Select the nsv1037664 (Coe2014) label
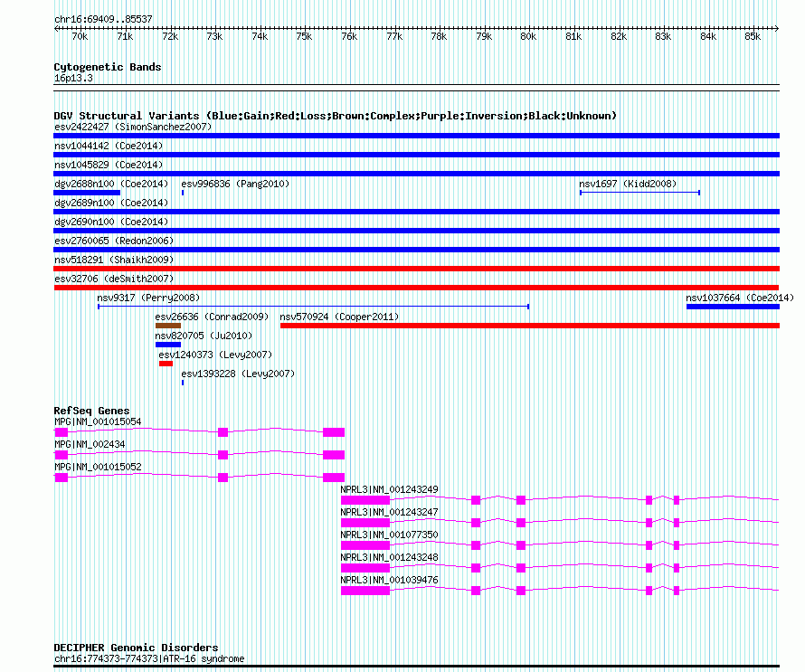Image resolution: width=805 pixels, height=672 pixels. pos(740,298)
